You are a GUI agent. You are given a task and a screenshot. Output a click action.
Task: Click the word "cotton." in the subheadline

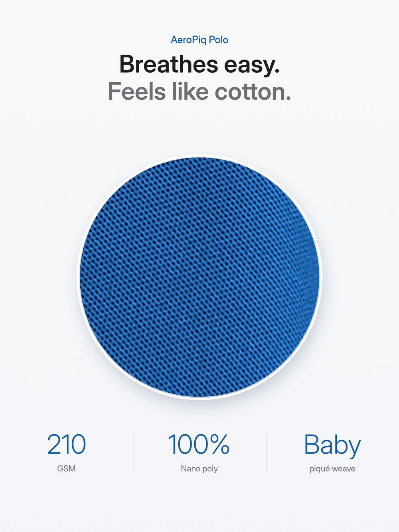[x=253, y=92]
